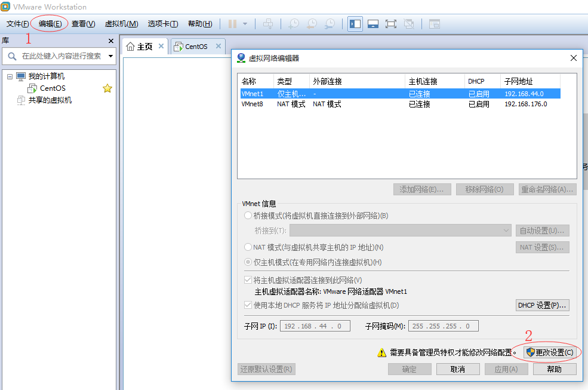Open the 帮助(H) menu
Screen dimensions: 588x390
pos(200,24)
